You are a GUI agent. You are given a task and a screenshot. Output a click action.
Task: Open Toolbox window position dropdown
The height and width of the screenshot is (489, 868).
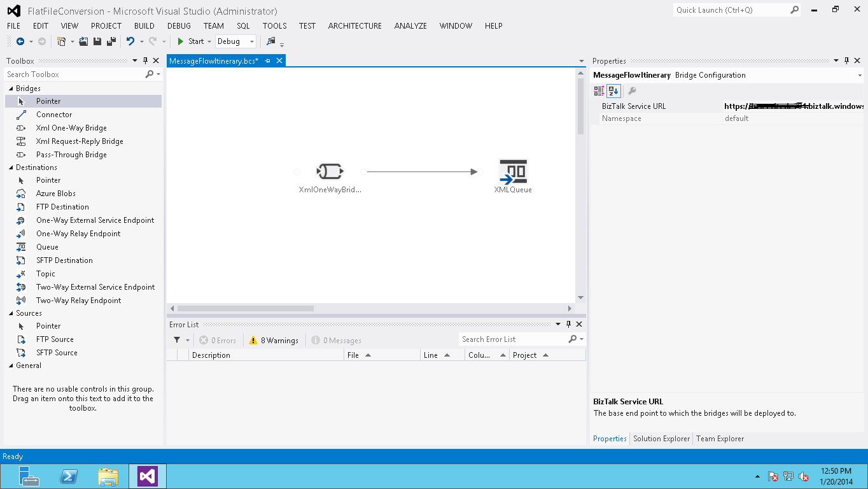tap(135, 61)
